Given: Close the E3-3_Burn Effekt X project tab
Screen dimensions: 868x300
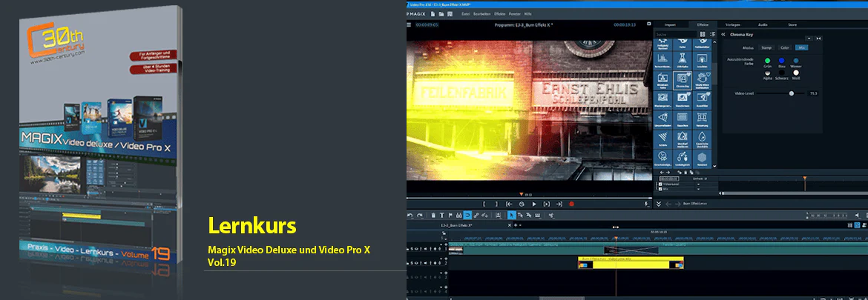Looking at the screenshot, I should [510, 225].
